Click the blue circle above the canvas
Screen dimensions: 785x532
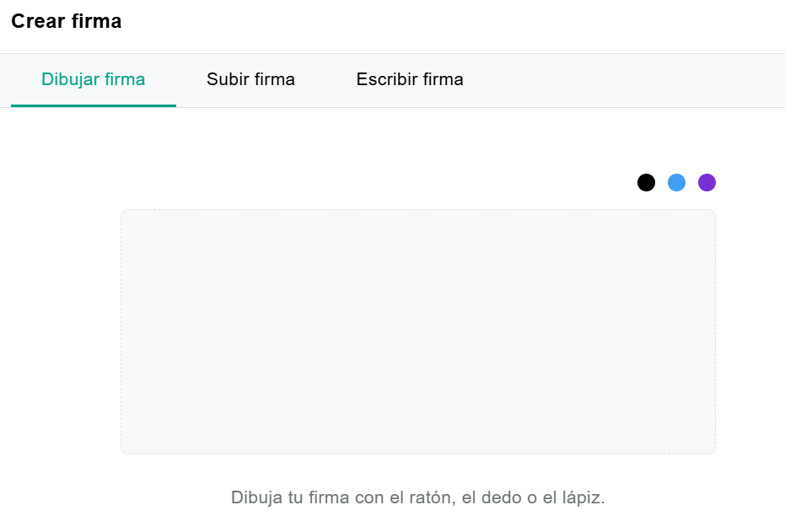tap(676, 182)
